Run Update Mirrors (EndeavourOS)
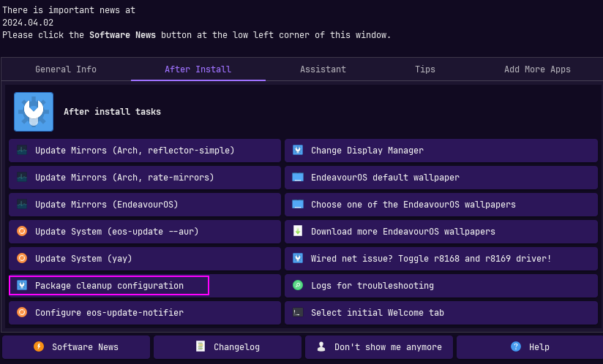This screenshot has height=364, width=603. pos(145,204)
